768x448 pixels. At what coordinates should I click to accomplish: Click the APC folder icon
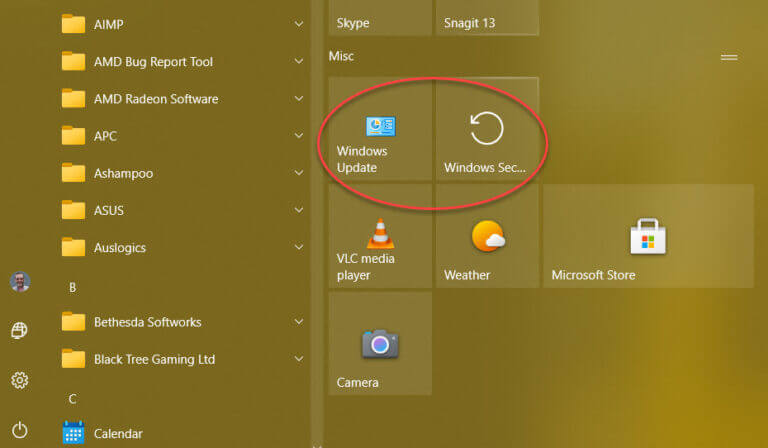click(73, 136)
